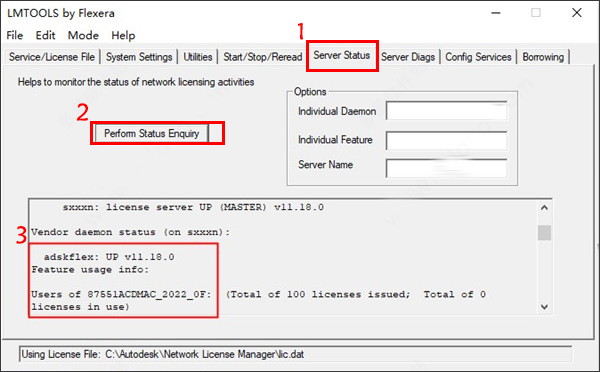Click into Individual Feature text box
Image resolution: width=600 pixels, height=372 pixels.
[x=447, y=140]
